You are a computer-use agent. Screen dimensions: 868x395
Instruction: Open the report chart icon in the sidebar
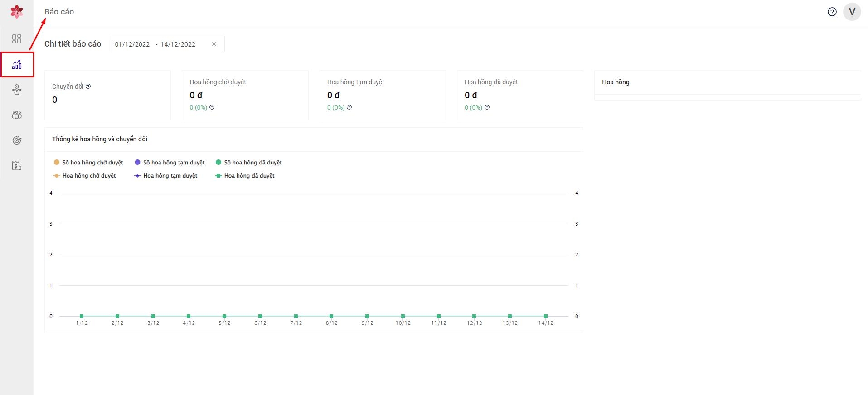17,65
